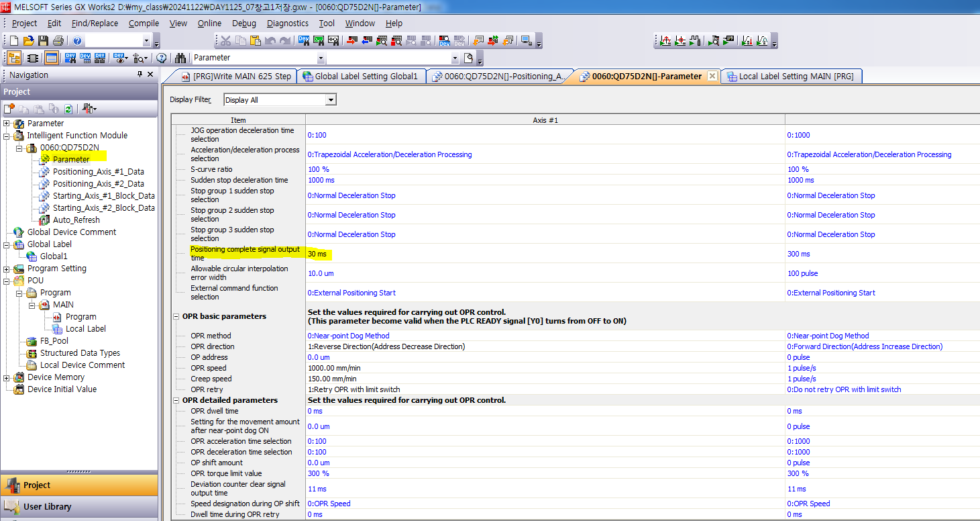980x521 pixels.
Task: Click the Read from PLC icon
Action: tap(366, 41)
